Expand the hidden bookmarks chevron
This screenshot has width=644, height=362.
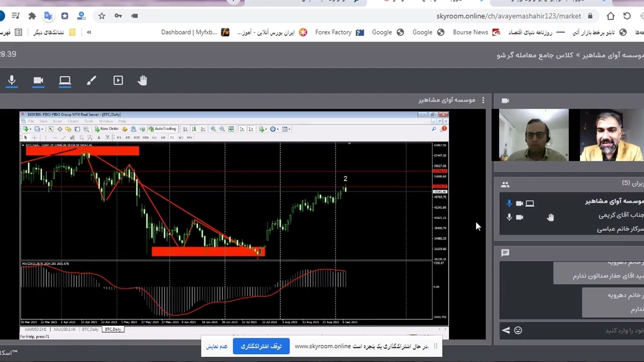tap(89, 32)
